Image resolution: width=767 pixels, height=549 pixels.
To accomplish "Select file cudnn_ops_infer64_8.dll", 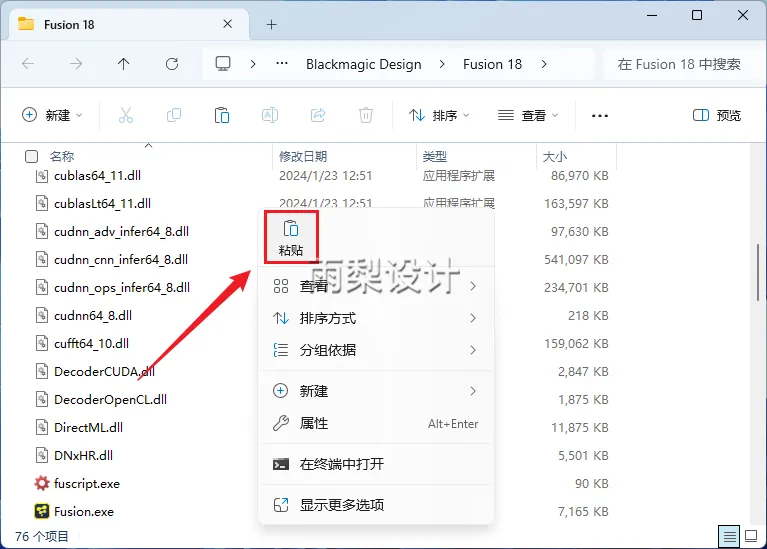I will coord(122,287).
